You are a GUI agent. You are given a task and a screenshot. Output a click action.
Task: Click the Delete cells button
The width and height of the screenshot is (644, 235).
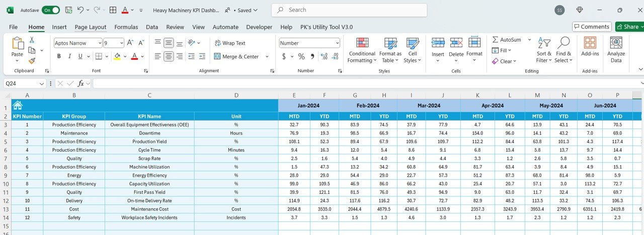[x=456, y=49]
